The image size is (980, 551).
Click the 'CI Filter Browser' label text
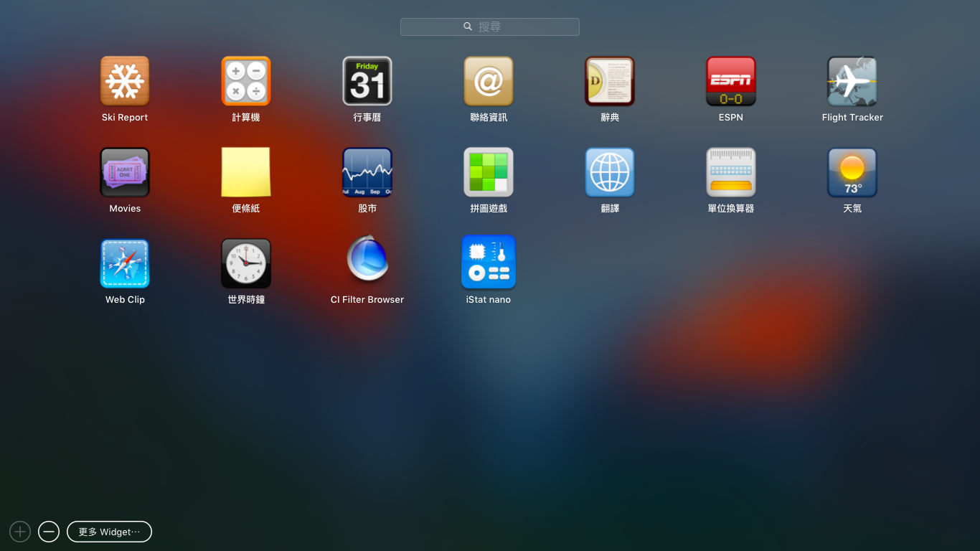(367, 300)
